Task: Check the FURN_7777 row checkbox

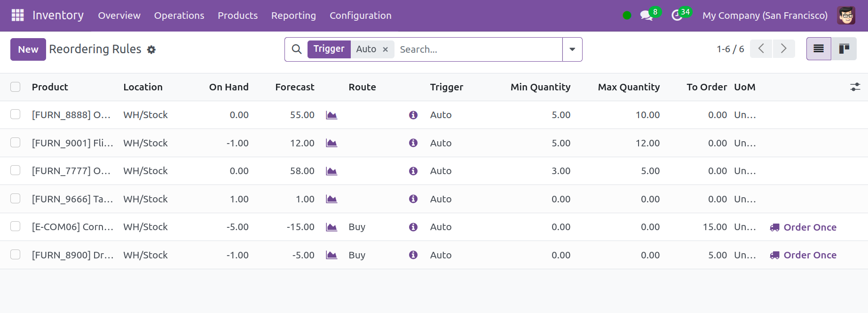Action: point(16,170)
